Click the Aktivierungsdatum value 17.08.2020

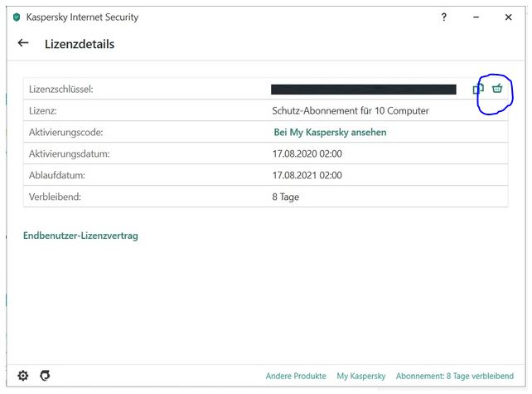[x=307, y=153]
